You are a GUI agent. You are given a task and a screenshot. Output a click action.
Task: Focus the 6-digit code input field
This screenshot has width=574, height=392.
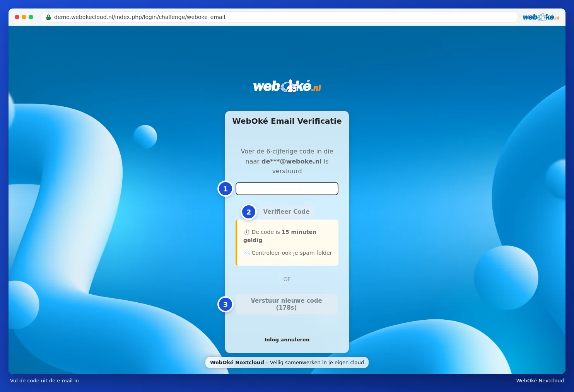(287, 189)
